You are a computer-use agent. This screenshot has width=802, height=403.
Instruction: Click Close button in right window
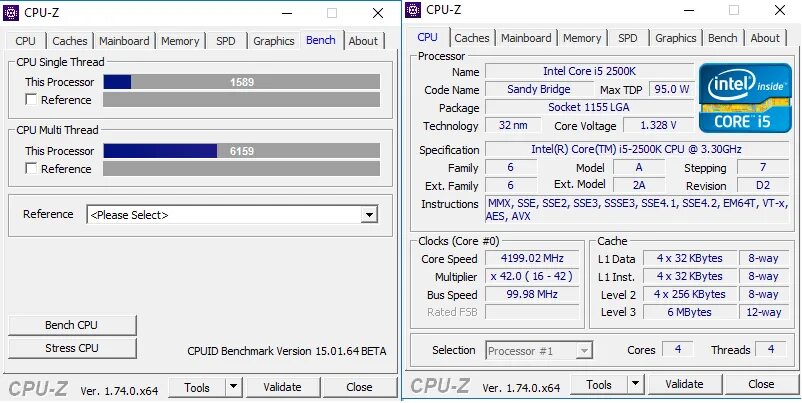(x=762, y=384)
